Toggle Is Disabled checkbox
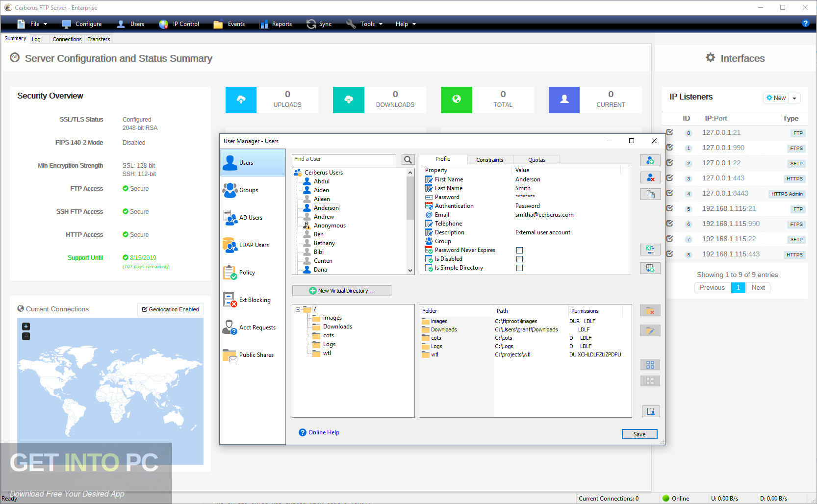817x504 pixels. coord(519,259)
